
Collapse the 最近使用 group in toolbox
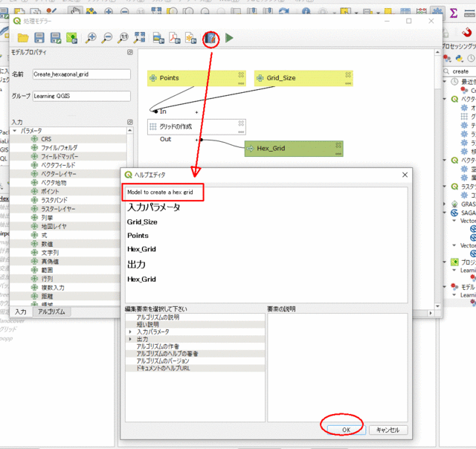click(445, 82)
